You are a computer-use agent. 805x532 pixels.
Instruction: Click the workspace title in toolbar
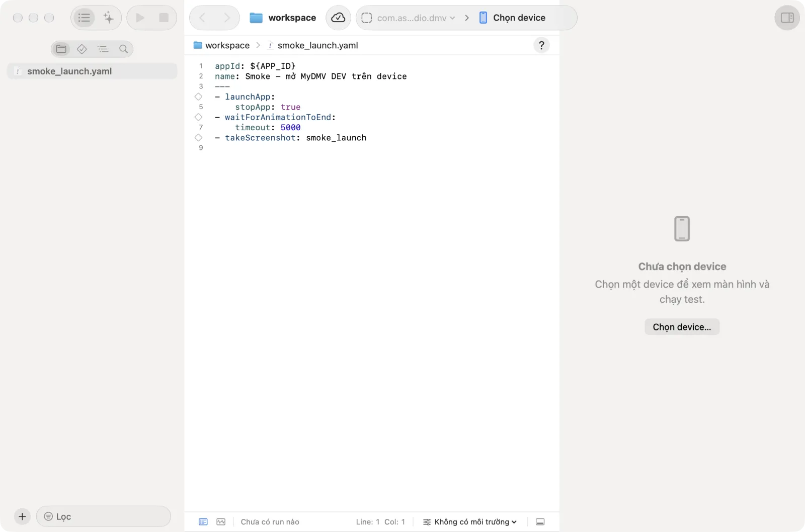click(292, 18)
